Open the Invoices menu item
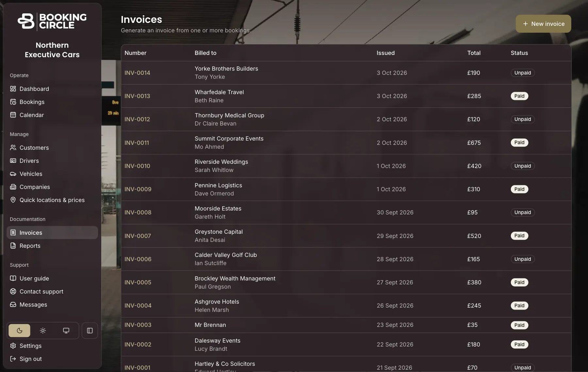The image size is (588, 372). pos(52,232)
